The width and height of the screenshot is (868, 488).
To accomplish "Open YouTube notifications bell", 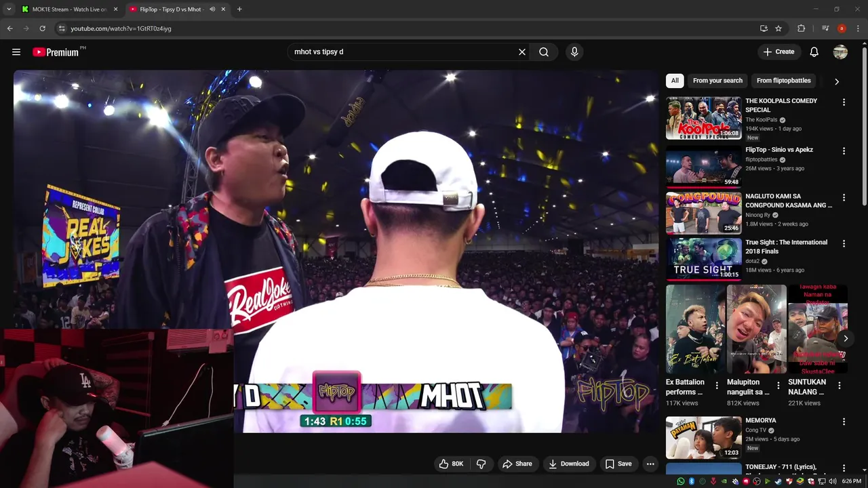I will pos(814,52).
